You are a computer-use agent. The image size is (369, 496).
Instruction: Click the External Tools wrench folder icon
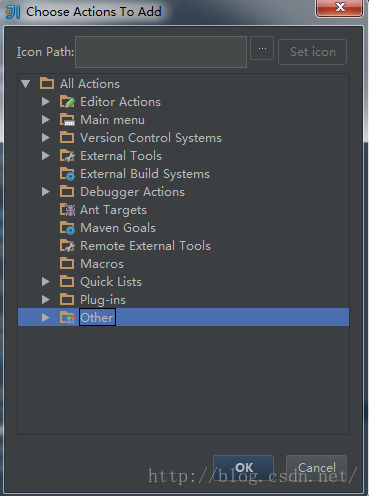67,156
